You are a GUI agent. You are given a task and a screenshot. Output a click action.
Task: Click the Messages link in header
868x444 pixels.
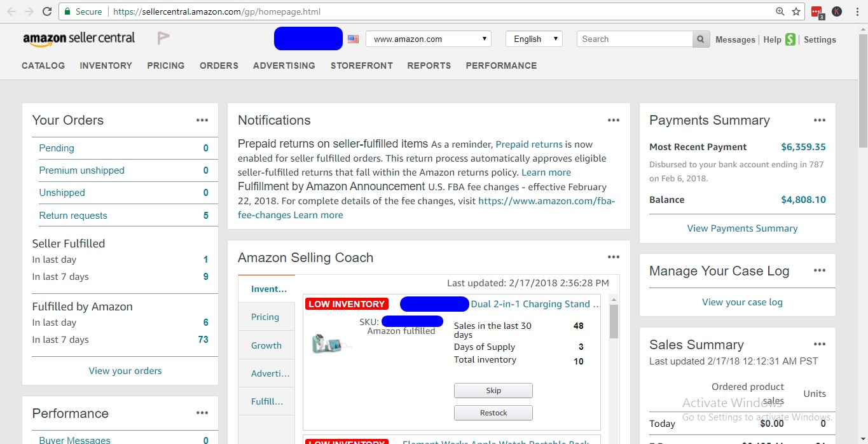pos(735,39)
